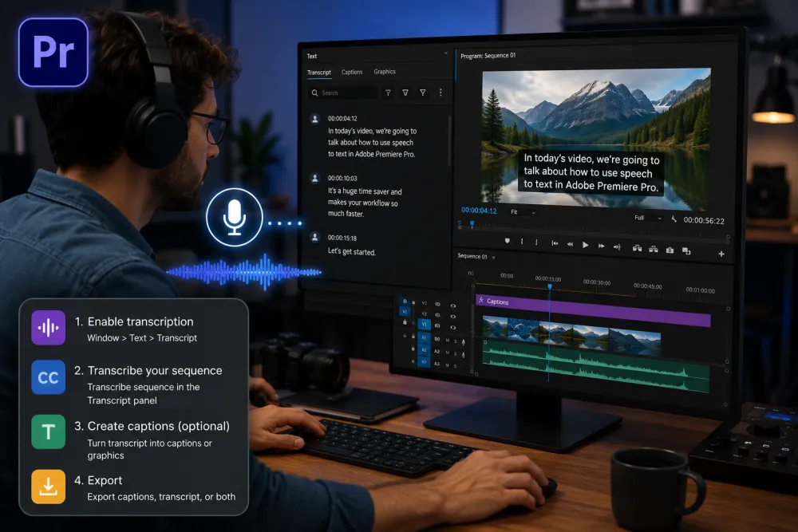Viewport: 798px width, 532px height.
Task: Open Comparison View from the transport bar
Action: [x=686, y=250]
